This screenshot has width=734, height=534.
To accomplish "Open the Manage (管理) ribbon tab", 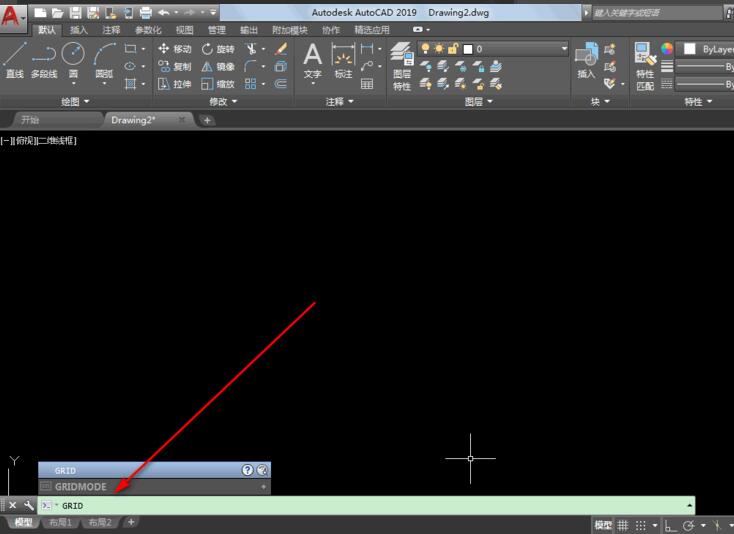I will [217, 30].
